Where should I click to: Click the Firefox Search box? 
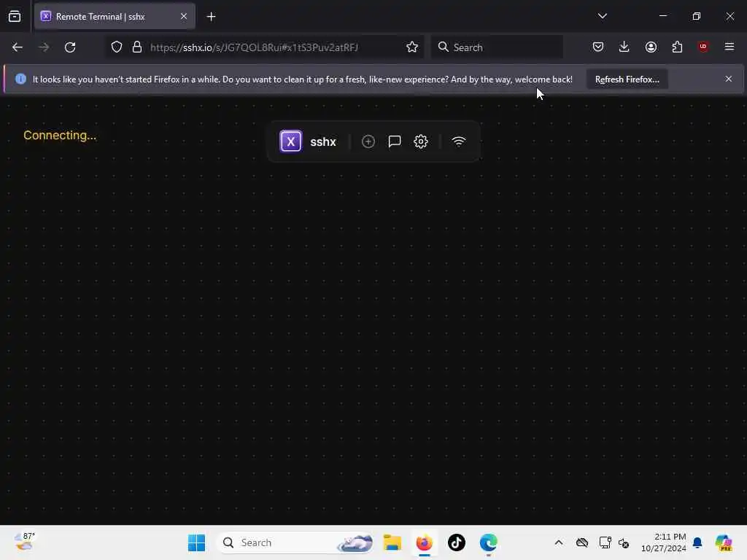[497, 47]
